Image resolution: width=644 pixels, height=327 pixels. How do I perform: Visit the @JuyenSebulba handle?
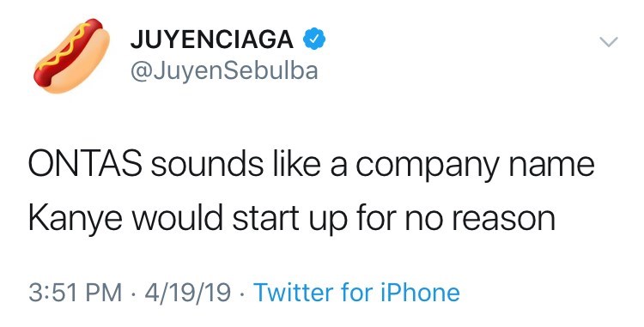[x=224, y=70]
